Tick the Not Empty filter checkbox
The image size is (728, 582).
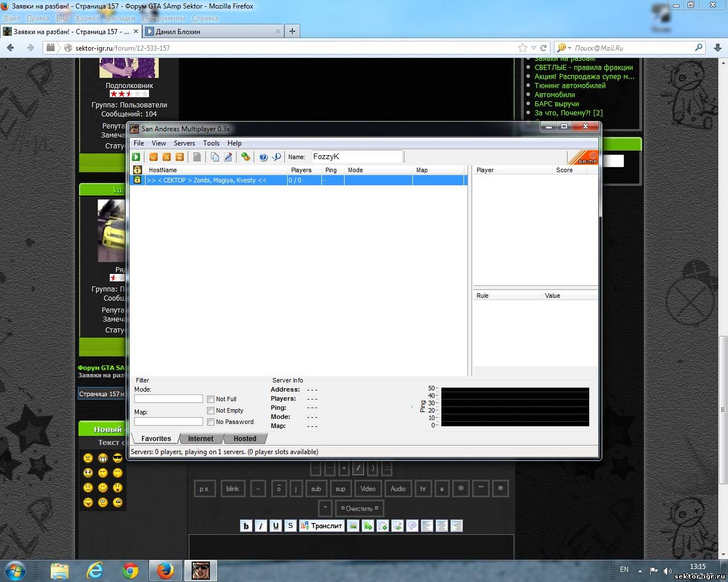click(211, 410)
